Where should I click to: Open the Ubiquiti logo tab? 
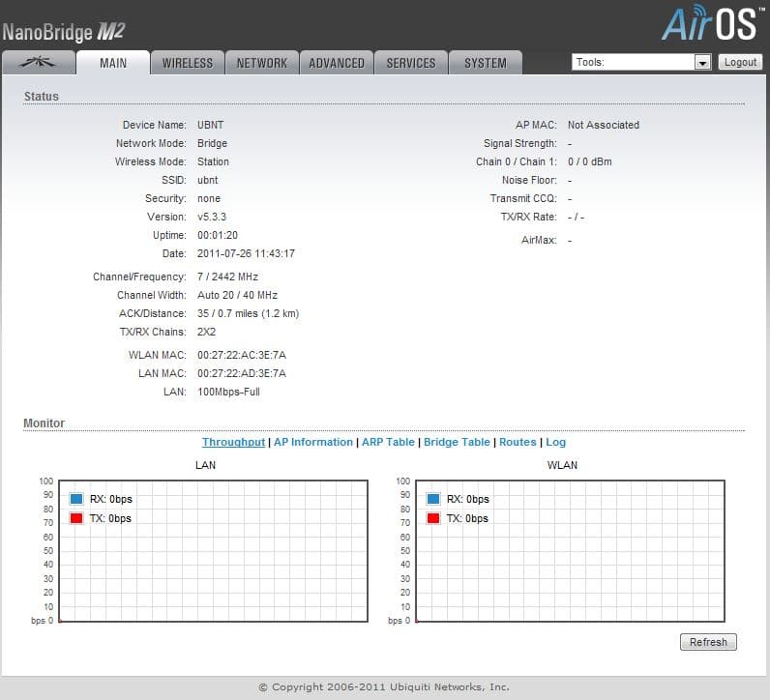point(39,63)
